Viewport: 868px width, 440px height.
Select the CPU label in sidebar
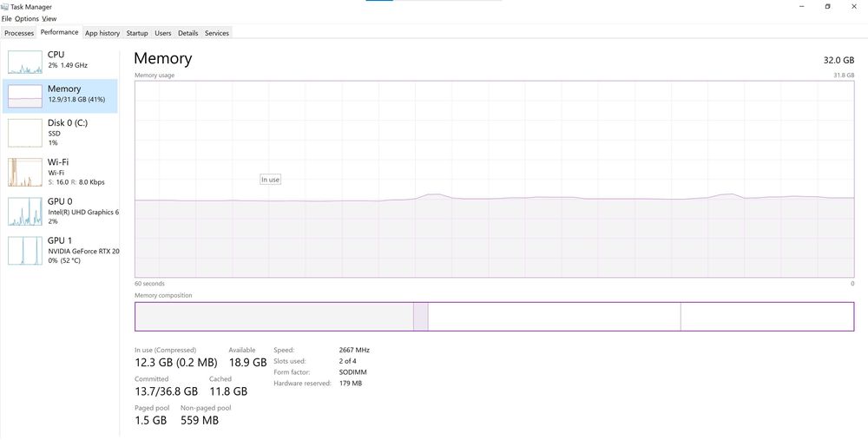click(x=56, y=54)
